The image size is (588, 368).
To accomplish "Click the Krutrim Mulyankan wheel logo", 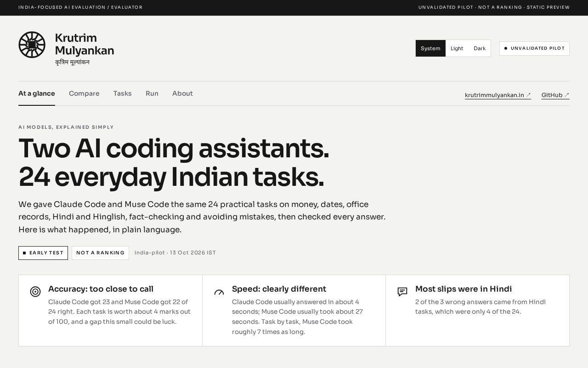I will coord(32,45).
